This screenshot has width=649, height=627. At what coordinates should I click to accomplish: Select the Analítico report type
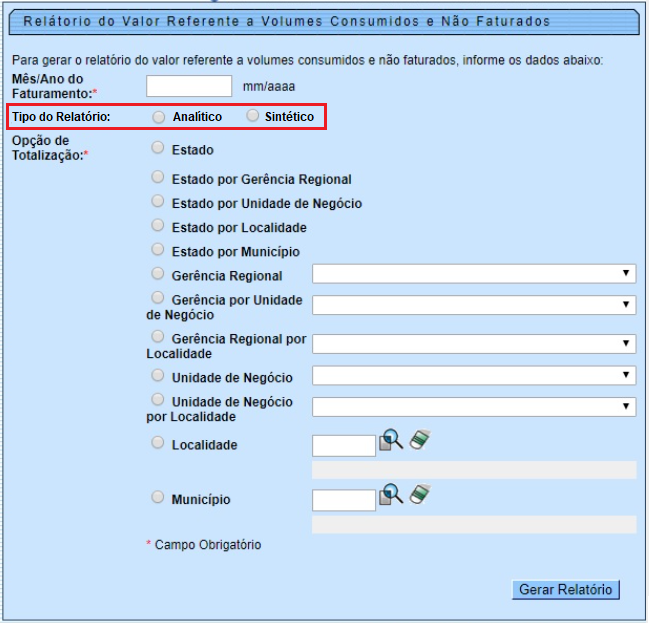point(158,117)
